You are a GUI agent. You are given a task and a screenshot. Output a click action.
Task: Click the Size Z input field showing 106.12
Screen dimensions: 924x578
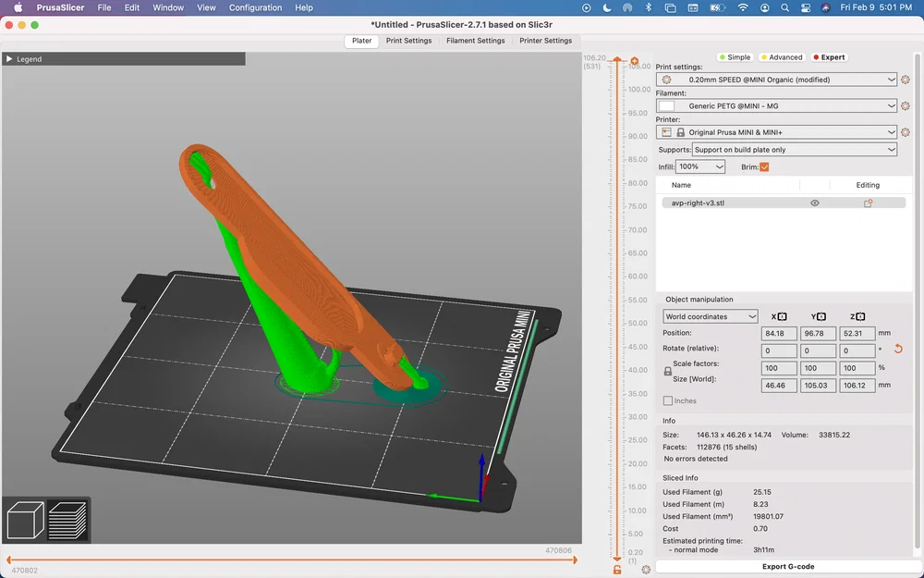click(x=857, y=385)
